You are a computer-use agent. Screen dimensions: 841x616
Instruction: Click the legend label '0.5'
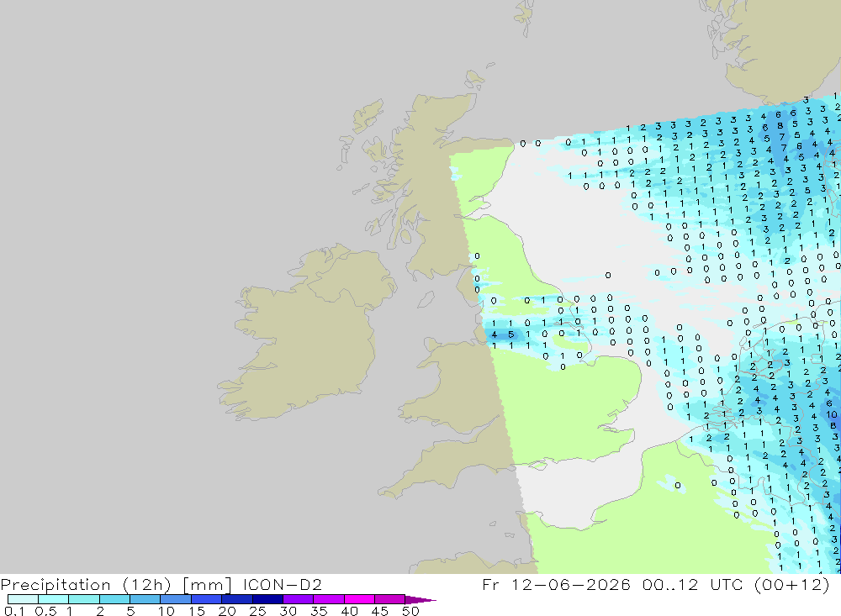pyautogui.click(x=45, y=611)
